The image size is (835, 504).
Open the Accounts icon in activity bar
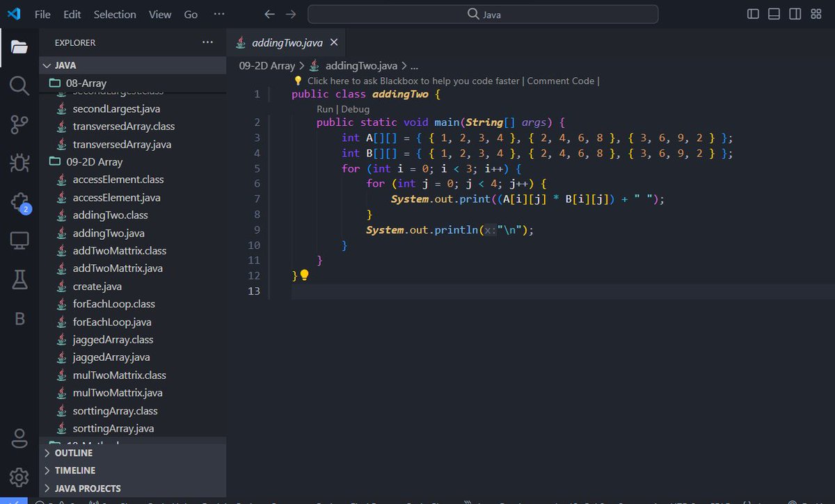click(x=19, y=439)
